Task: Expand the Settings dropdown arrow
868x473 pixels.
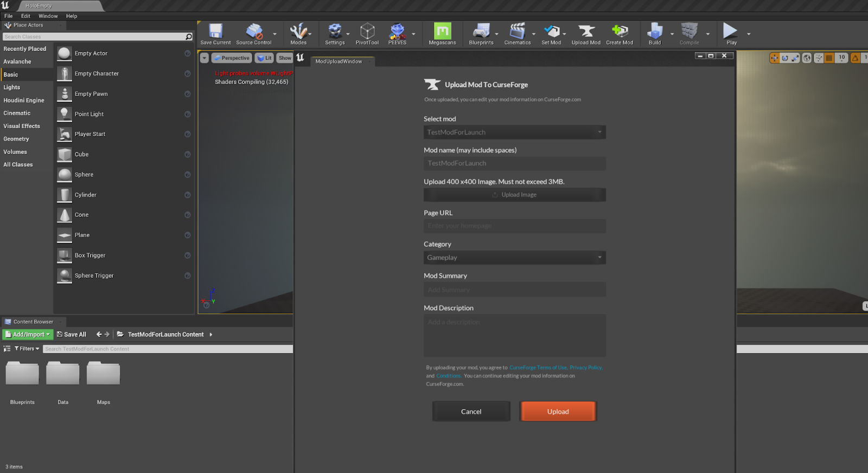Action: point(348,34)
